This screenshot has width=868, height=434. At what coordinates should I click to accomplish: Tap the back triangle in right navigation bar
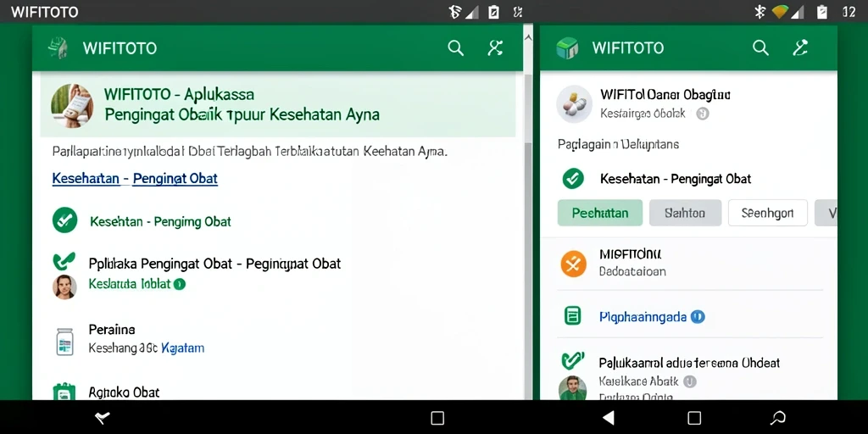[609, 417]
